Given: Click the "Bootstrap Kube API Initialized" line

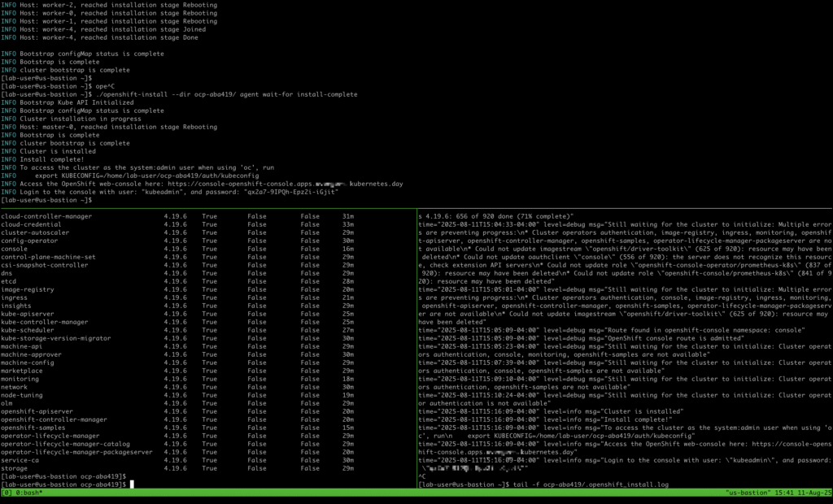Looking at the screenshot, I should click(68, 102).
